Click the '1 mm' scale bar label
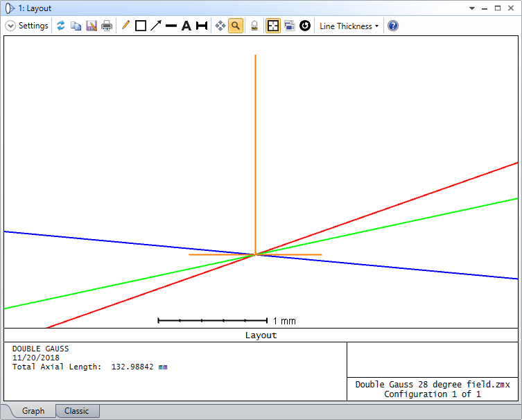This screenshot has height=420, width=522. click(x=284, y=321)
